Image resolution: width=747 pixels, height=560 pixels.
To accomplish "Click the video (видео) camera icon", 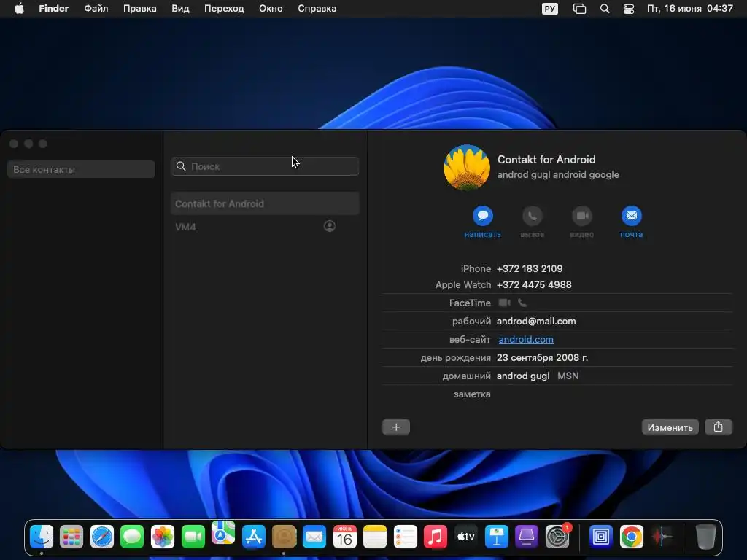I will tap(581, 216).
